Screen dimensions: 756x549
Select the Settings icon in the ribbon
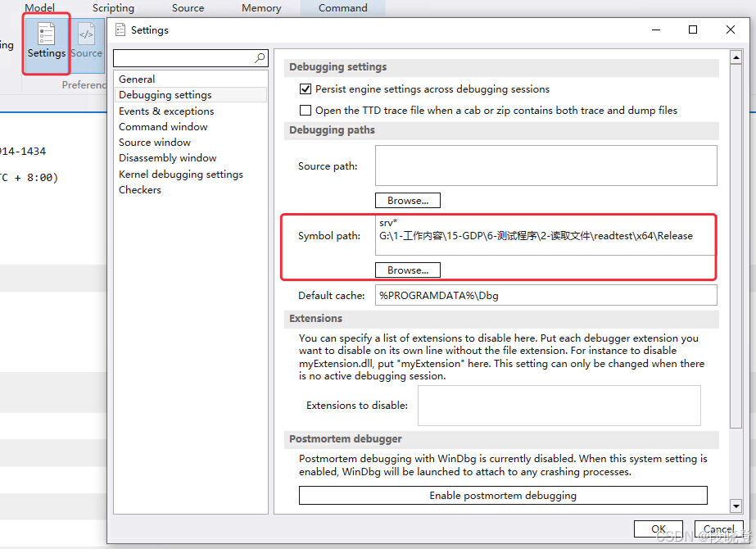click(x=46, y=41)
